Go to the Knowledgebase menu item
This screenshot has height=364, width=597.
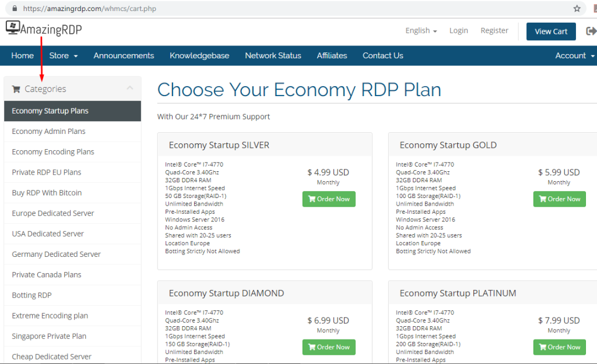click(199, 56)
